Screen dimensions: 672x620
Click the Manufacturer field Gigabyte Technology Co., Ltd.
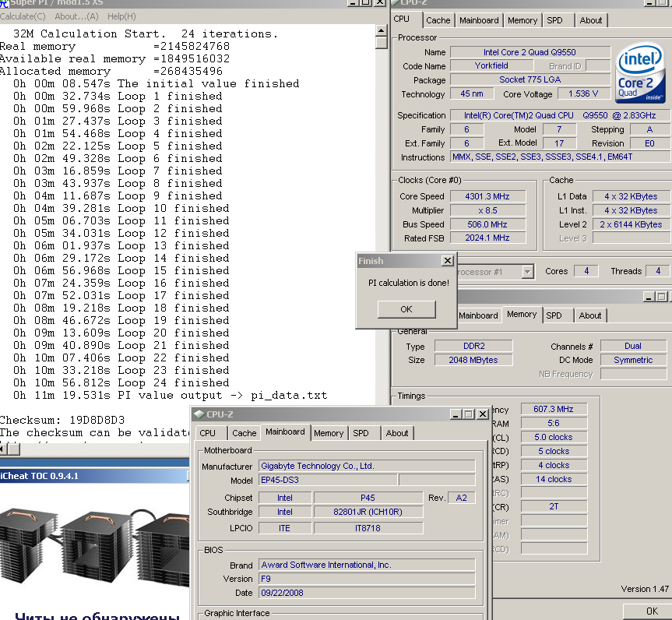click(367, 466)
